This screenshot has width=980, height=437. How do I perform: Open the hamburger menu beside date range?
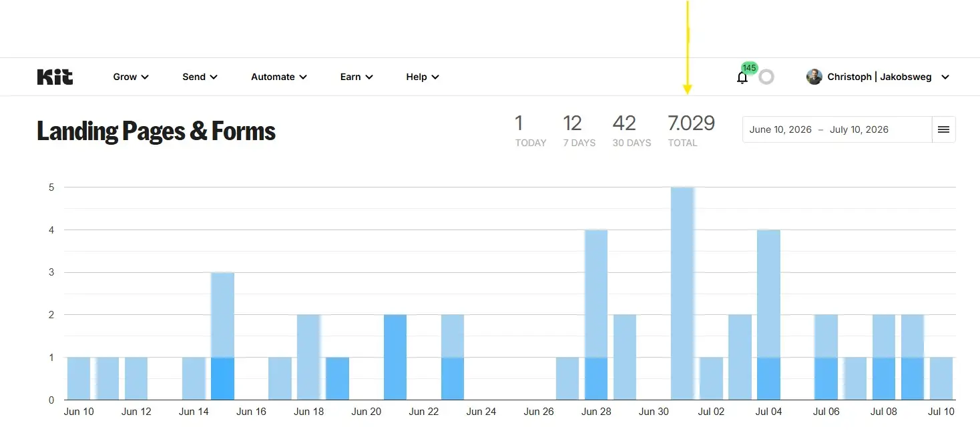tap(943, 129)
